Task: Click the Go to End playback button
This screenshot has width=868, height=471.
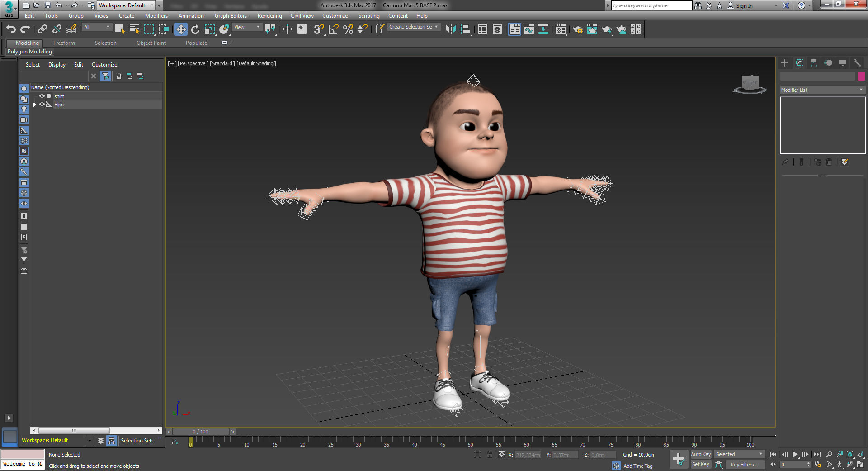Action: point(817,454)
